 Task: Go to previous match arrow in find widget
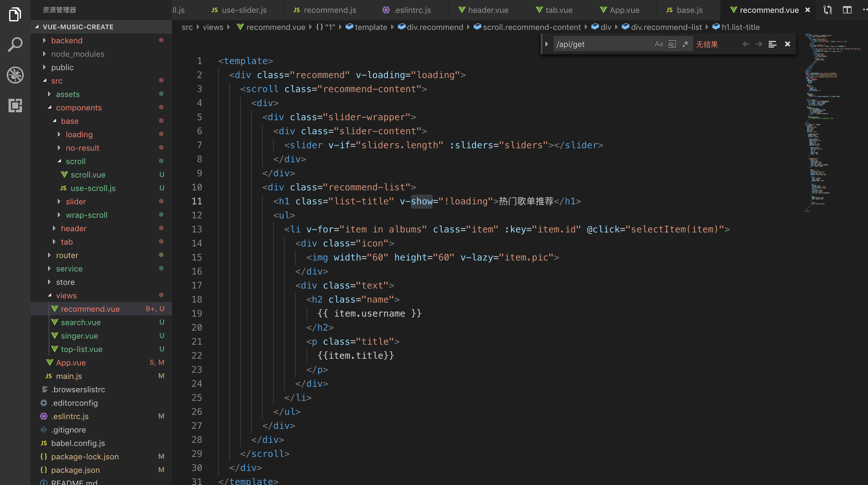coord(746,44)
